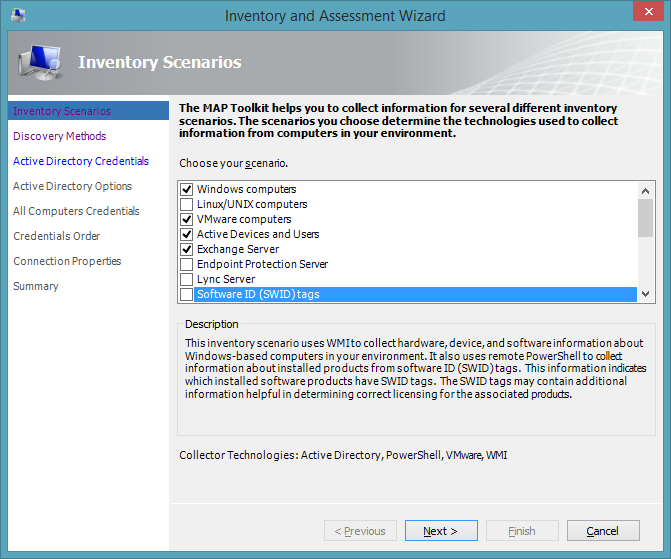Image resolution: width=671 pixels, height=559 pixels.
Task: Select Active Directory Options step
Action: 72,186
